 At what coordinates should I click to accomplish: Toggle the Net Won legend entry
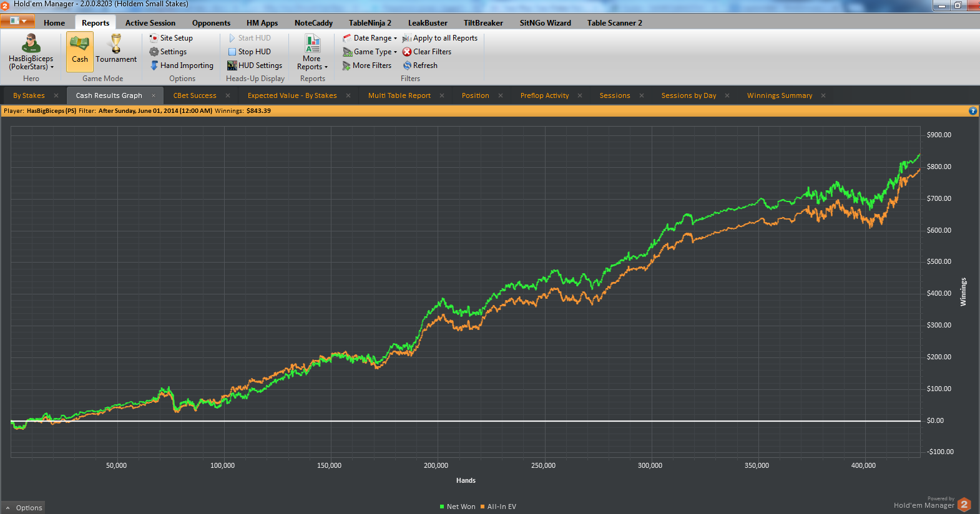(458, 507)
